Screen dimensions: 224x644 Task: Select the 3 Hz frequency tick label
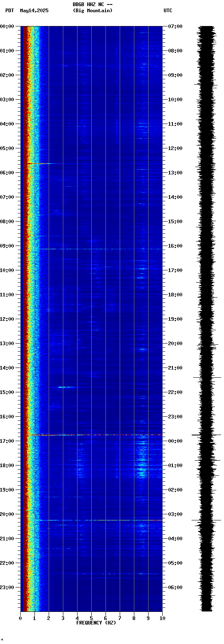click(63, 618)
